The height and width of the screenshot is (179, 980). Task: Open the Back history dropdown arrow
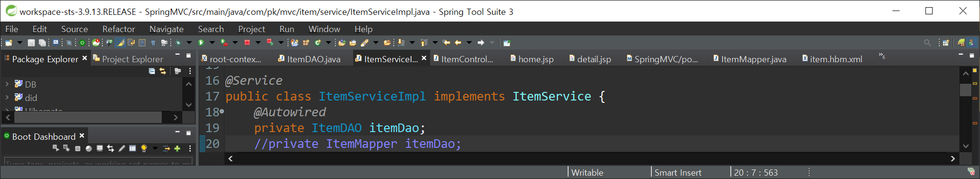[x=469, y=43]
